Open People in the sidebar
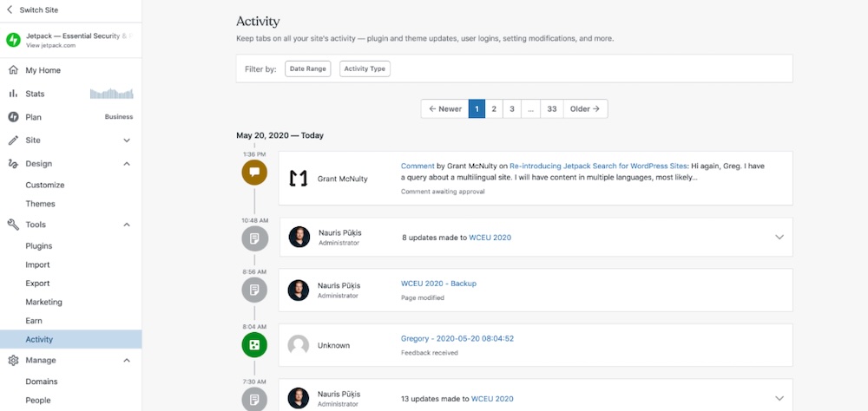Viewport: 868px width, 411px height. tap(38, 400)
